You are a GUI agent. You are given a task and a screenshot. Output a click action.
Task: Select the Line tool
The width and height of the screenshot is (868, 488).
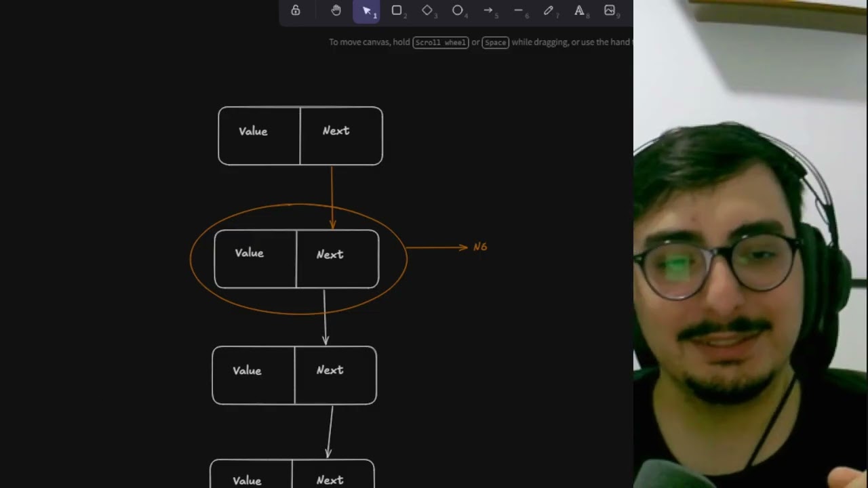click(519, 10)
